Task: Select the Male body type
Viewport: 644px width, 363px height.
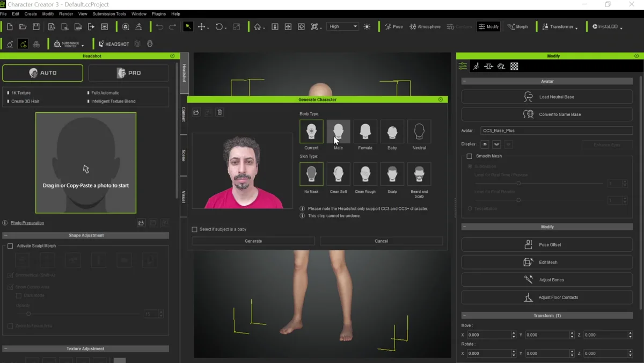Action: click(338, 131)
